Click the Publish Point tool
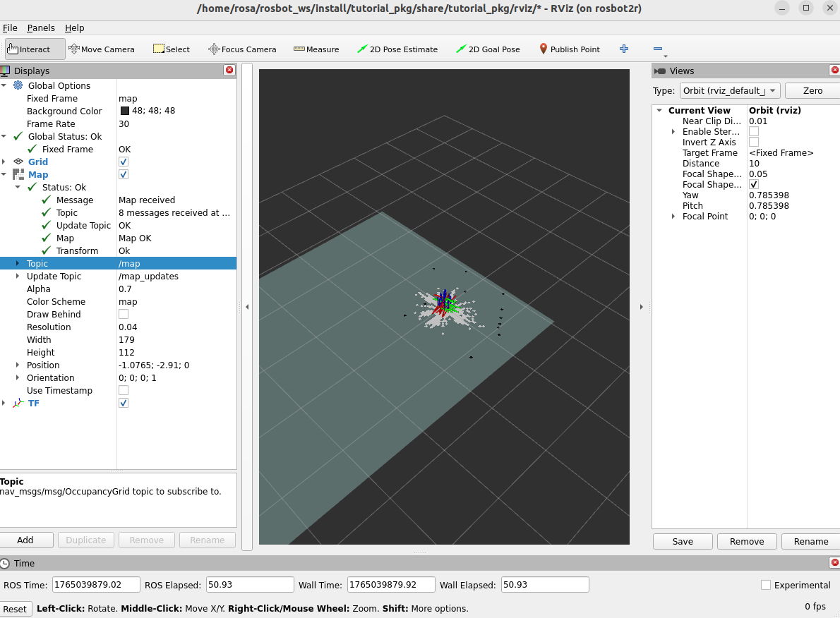 [x=569, y=49]
